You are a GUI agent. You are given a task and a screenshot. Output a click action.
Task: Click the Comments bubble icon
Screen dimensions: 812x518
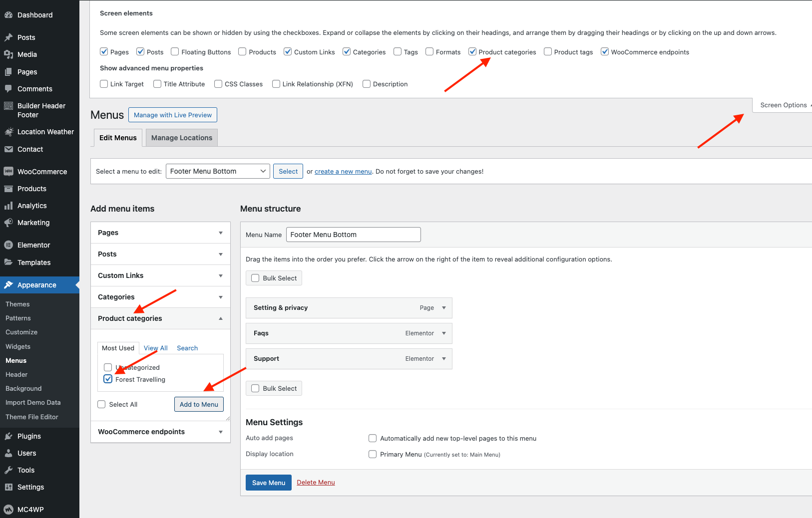point(8,89)
